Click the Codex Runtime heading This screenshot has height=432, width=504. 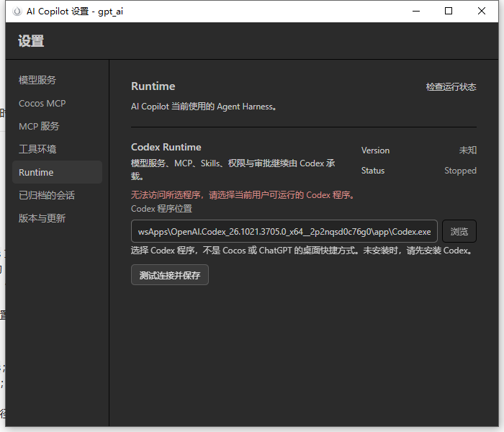pyautogui.click(x=166, y=147)
